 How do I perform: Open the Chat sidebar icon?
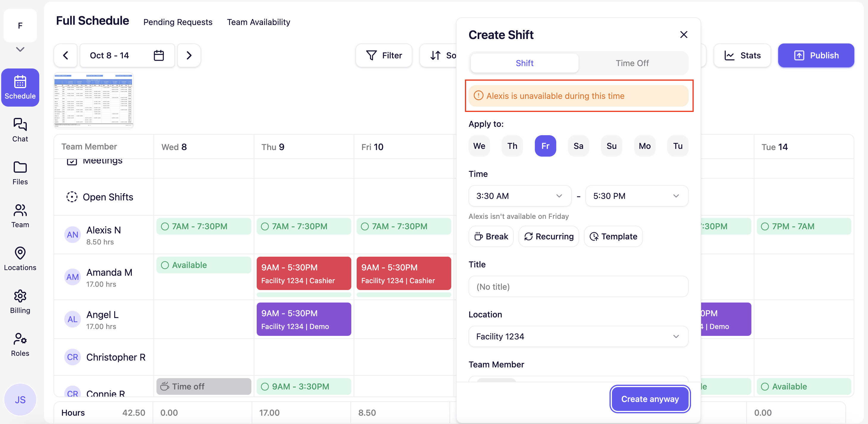[x=20, y=130]
